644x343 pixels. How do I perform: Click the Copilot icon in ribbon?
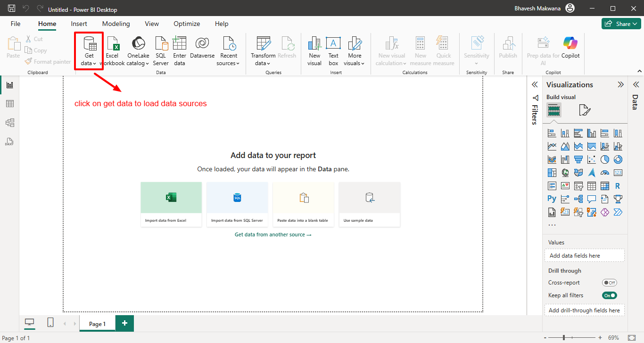(570, 43)
